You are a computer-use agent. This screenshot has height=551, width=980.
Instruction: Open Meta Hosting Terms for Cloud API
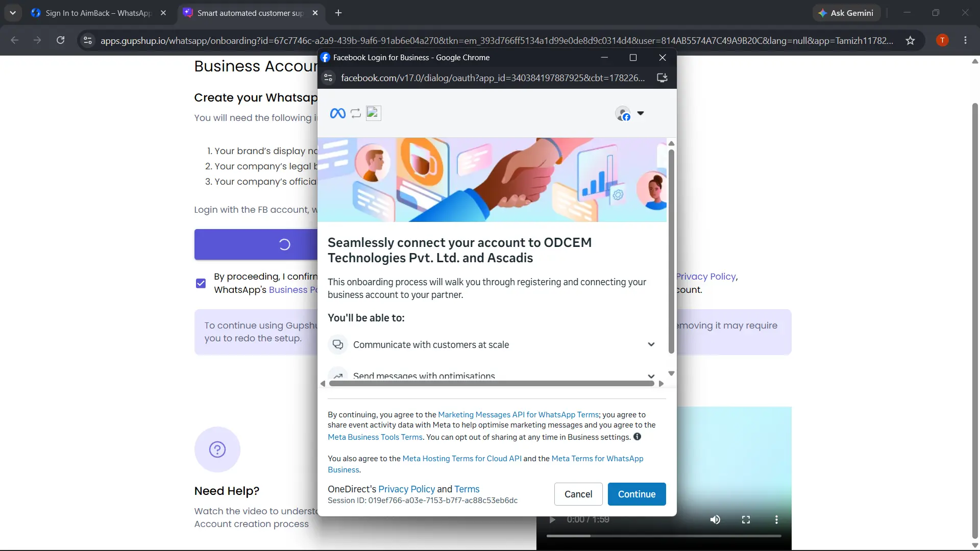[x=462, y=459]
